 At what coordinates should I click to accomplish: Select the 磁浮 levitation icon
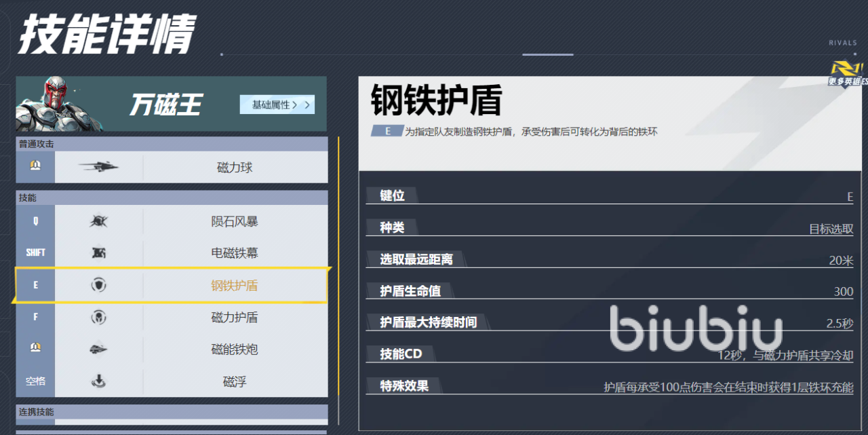98,381
